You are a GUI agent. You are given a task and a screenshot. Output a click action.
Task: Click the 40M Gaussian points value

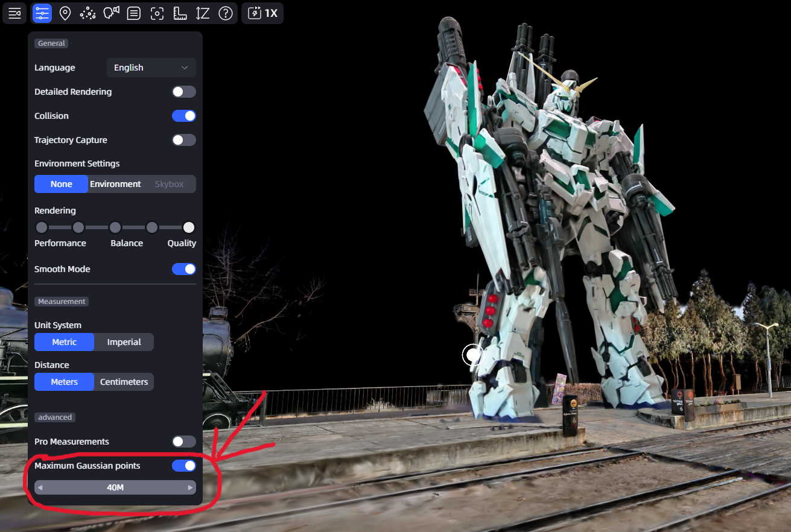pyautogui.click(x=115, y=487)
